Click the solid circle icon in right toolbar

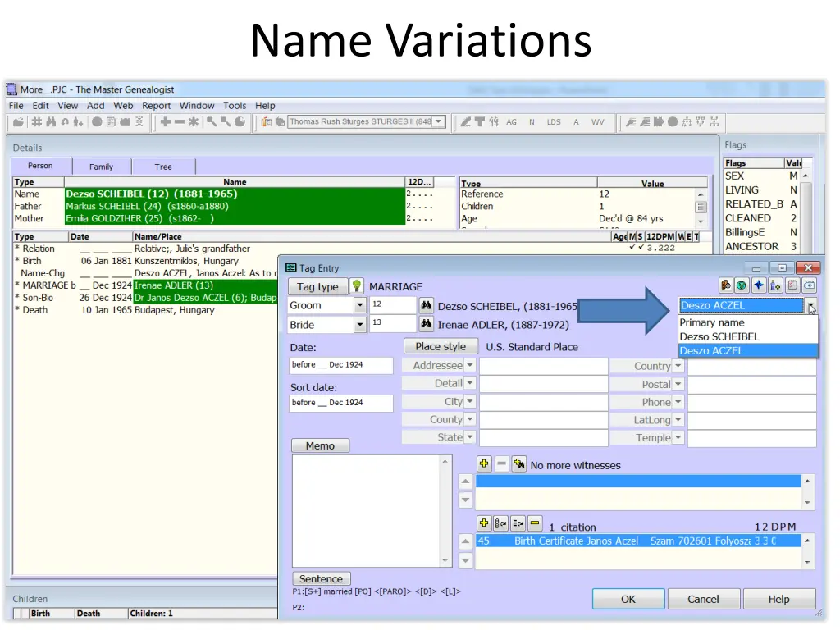coord(673,122)
